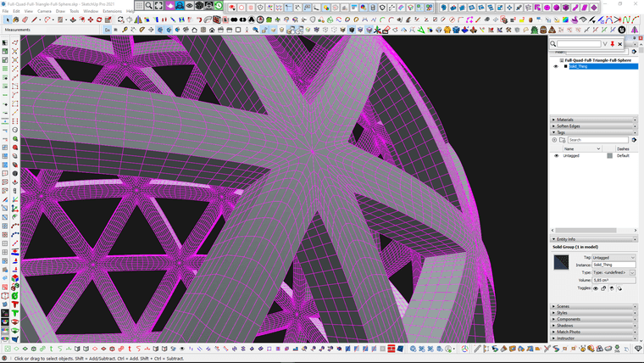
Task: Expand the Styles panel
Action: click(x=593, y=313)
